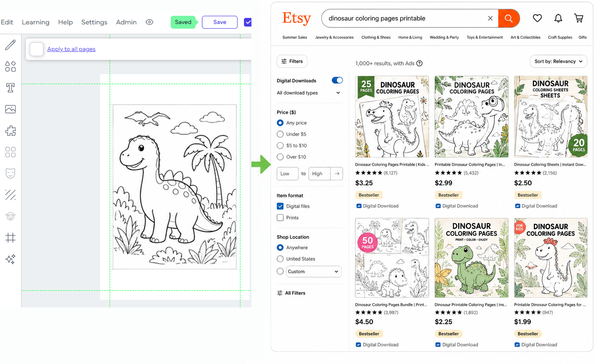Open the image tool in editor sidebar

tap(10, 109)
